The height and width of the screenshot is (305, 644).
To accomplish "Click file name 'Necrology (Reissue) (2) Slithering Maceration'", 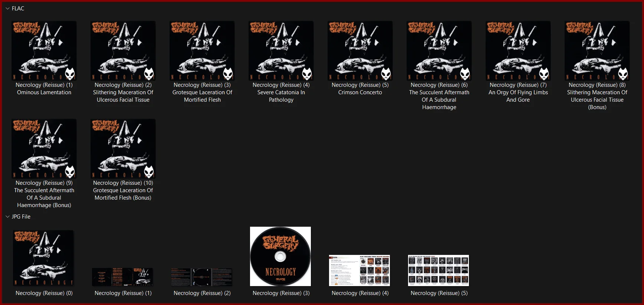I will coord(123,92).
